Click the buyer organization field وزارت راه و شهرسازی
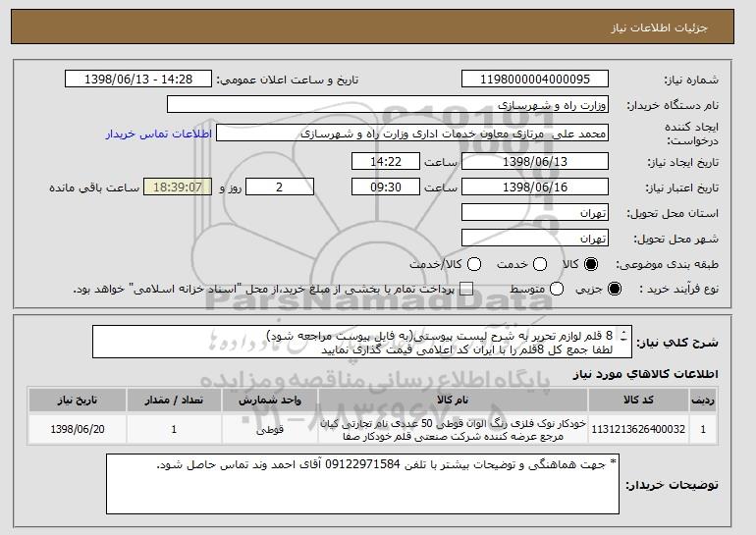The width and height of the screenshot is (756, 535). point(388,105)
